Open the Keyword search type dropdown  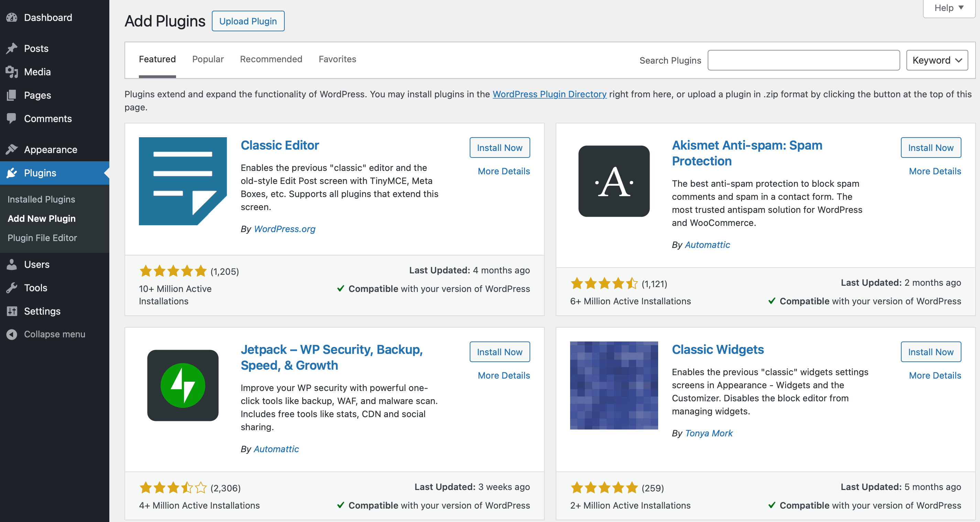pyautogui.click(x=937, y=60)
